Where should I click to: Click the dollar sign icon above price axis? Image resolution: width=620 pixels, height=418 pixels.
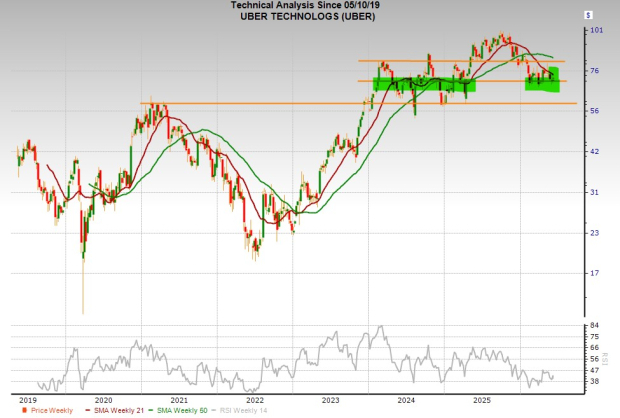(x=588, y=15)
